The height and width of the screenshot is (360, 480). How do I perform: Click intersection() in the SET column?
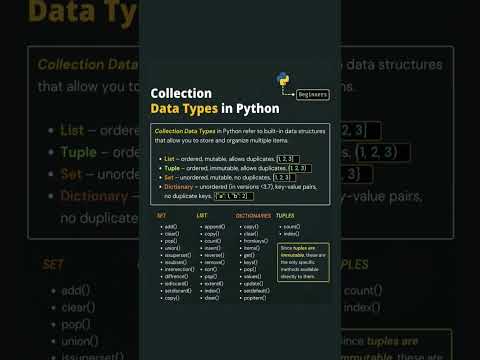tap(179, 269)
